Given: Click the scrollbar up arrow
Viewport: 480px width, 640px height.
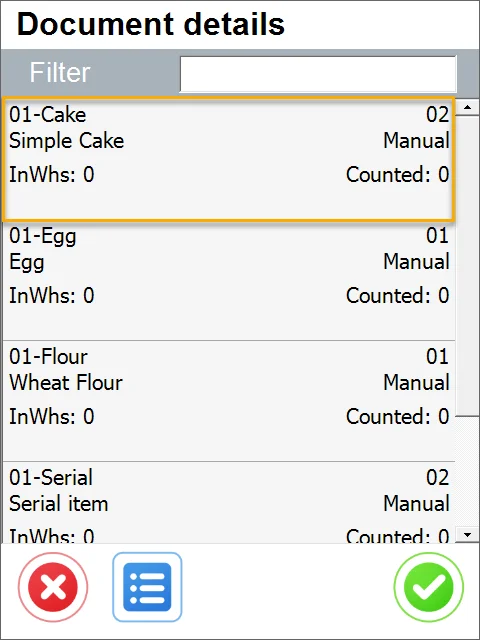Looking at the screenshot, I should tap(467, 108).
